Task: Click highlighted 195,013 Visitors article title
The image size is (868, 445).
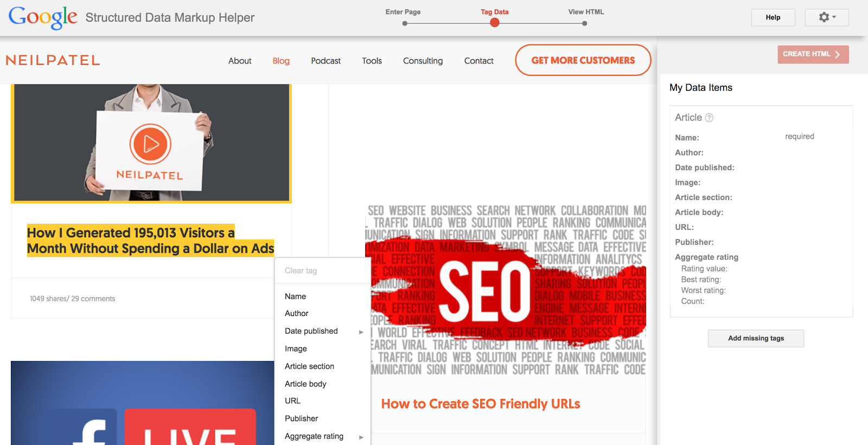Action: [x=151, y=241]
